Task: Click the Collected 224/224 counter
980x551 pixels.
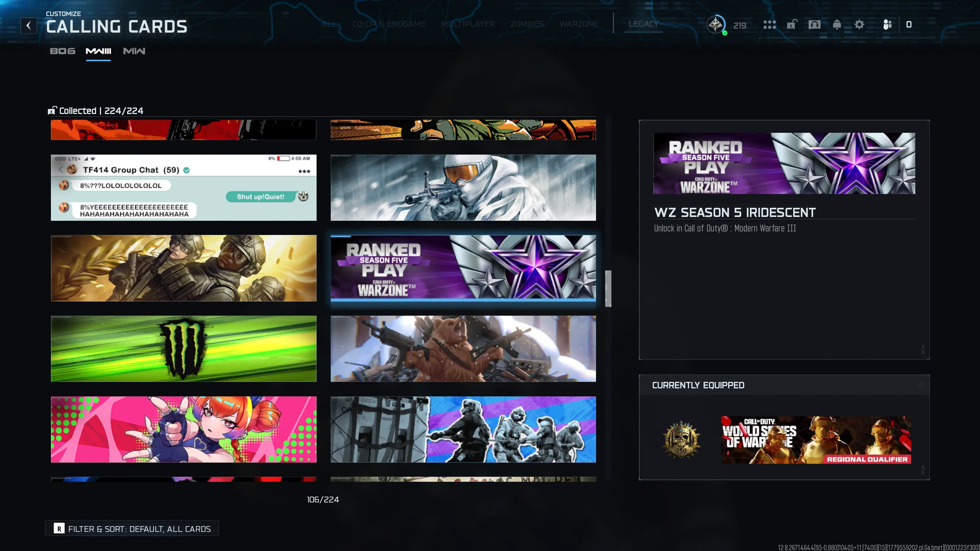Action: [x=101, y=111]
